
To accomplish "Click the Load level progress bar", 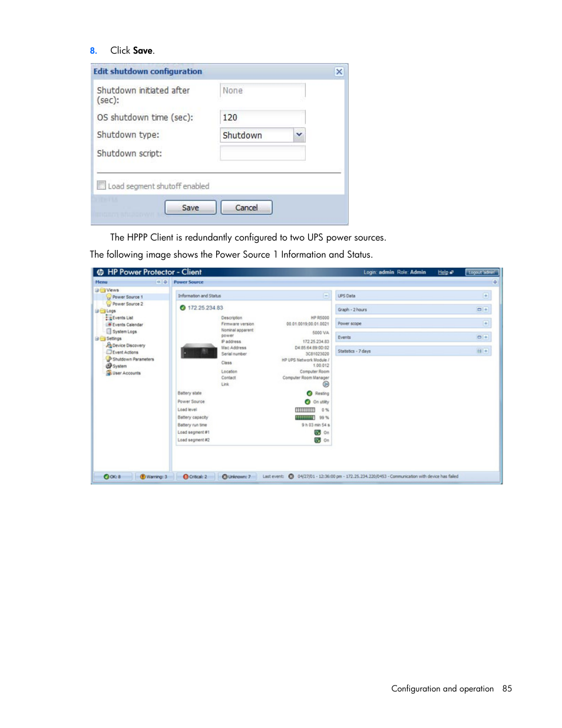I will (x=305, y=410).
